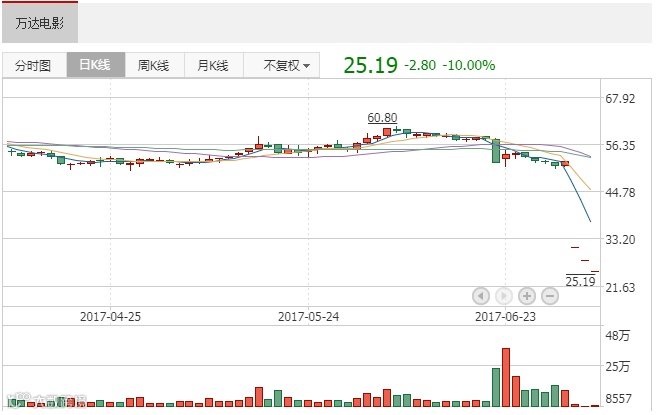Click the 44.78 price axis label

click(x=620, y=192)
